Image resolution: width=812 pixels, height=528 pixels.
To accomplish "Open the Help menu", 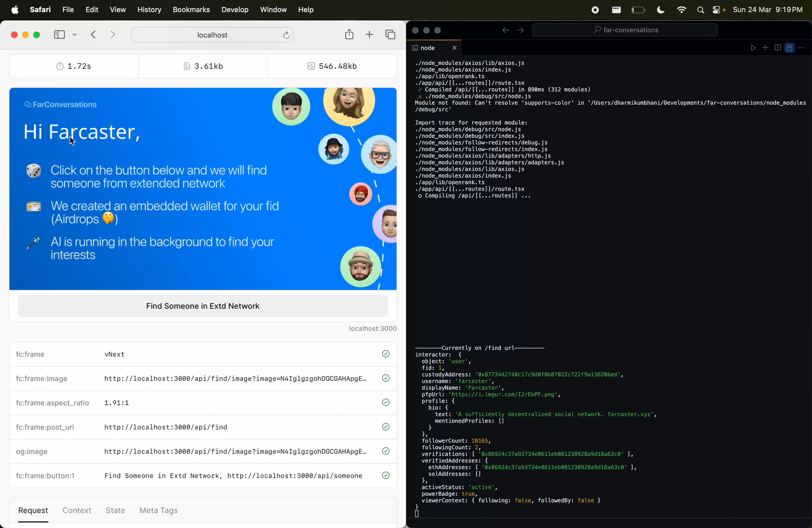I will [306, 10].
